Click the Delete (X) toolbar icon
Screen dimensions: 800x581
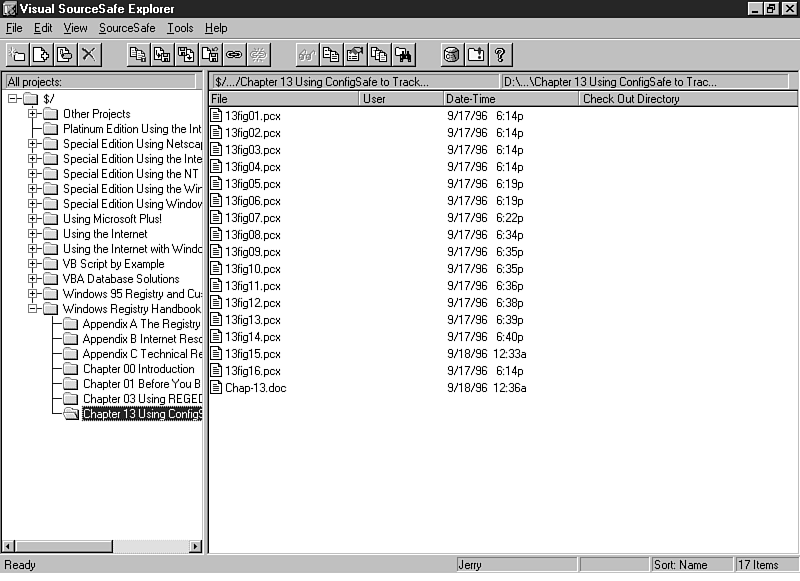pos(89,55)
